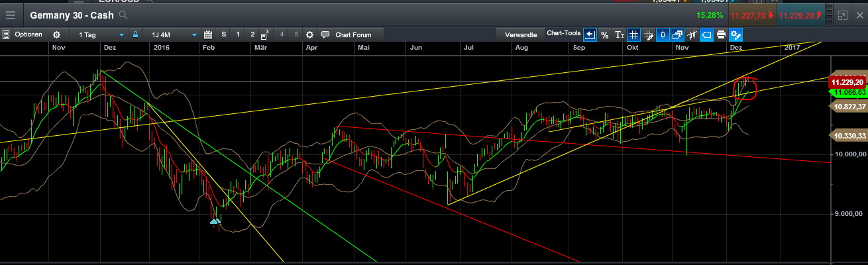Screen dimensions: 868x265
Task: Select the grid pencil drawing tool
Action: click(x=648, y=34)
